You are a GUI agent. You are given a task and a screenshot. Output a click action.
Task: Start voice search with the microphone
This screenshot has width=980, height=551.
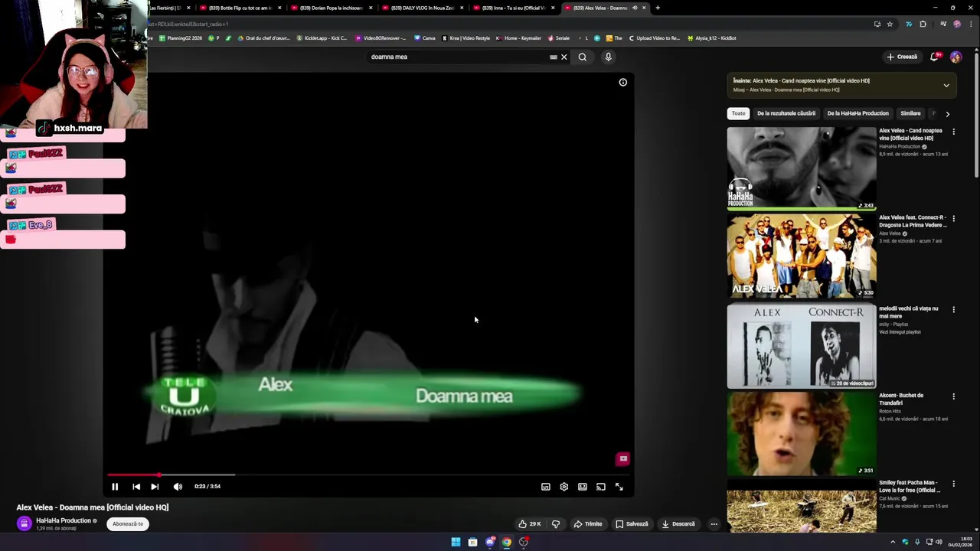point(609,57)
